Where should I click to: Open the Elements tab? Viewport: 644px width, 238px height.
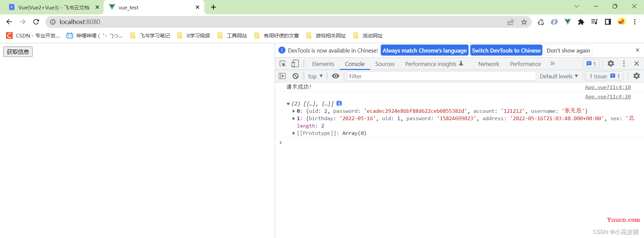323,64
